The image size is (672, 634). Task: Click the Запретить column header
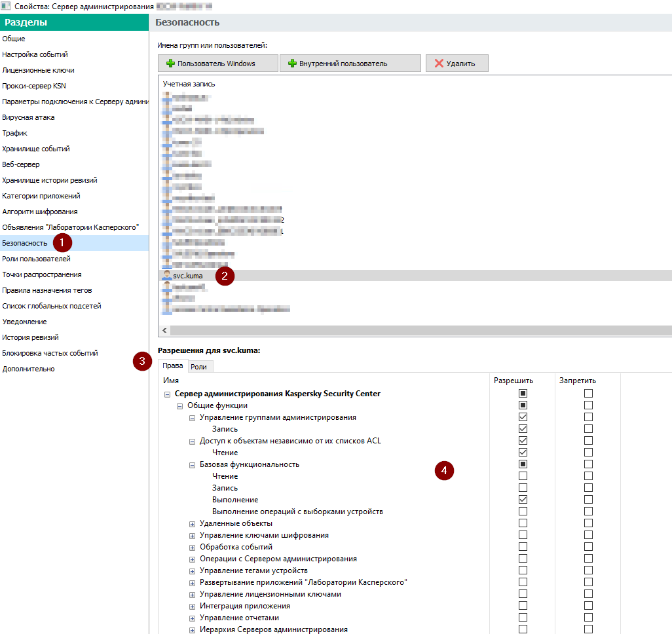577,381
